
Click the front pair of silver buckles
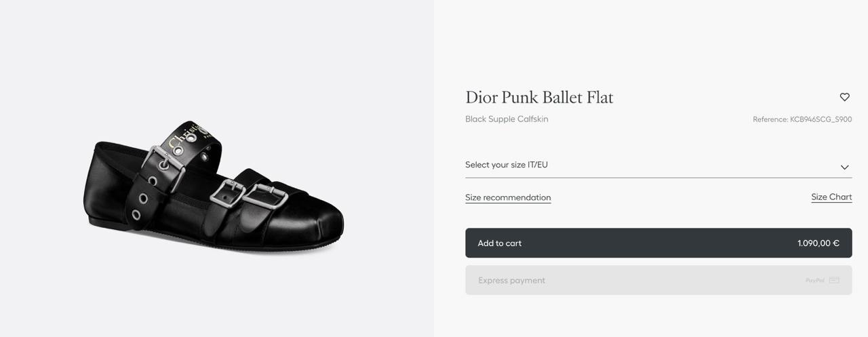[248, 195]
